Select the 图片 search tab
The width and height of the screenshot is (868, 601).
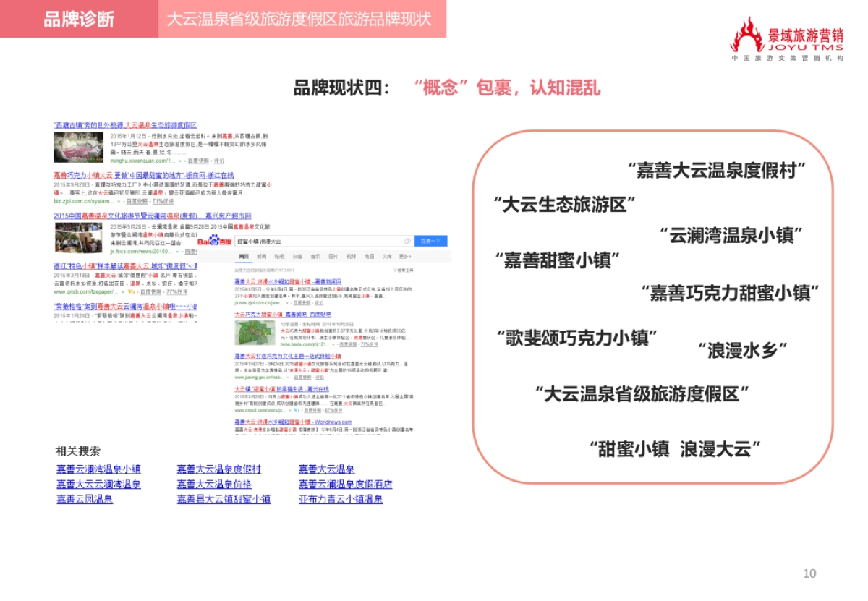tap(334, 257)
